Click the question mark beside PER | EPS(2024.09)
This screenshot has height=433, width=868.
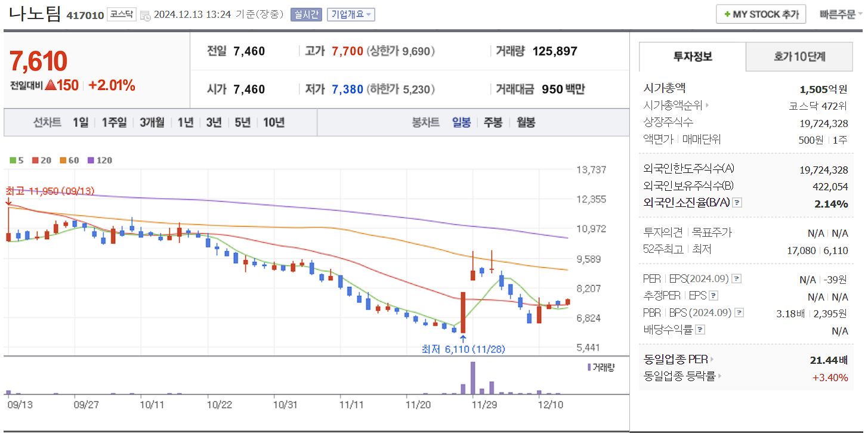click(x=736, y=279)
